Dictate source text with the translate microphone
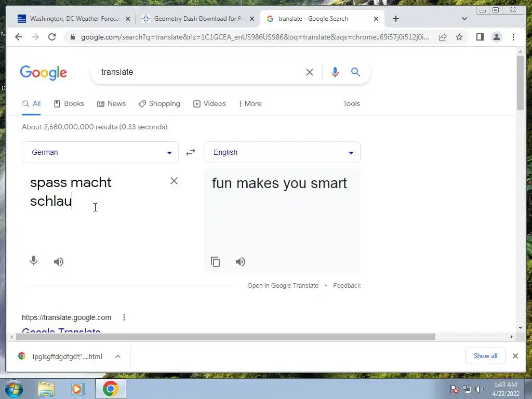The height and width of the screenshot is (399, 532). click(34, 261)
